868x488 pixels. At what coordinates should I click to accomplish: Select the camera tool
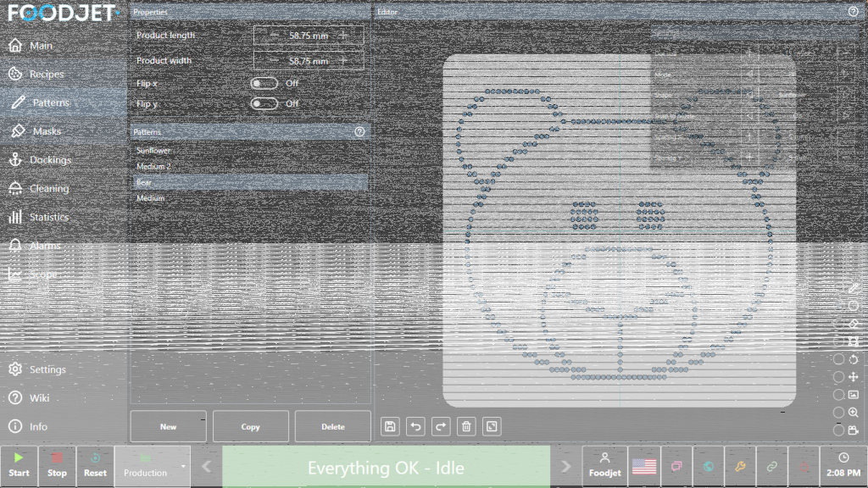[x=854, y=430]
